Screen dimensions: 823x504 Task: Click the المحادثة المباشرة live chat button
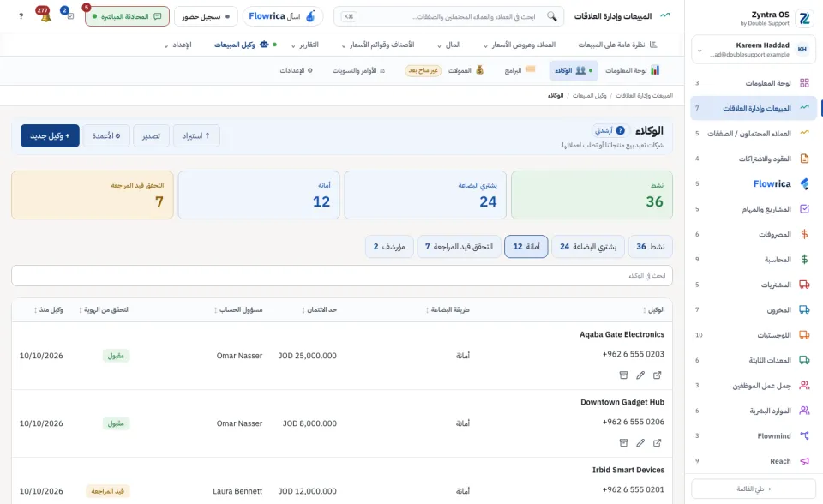click(127, 16)
